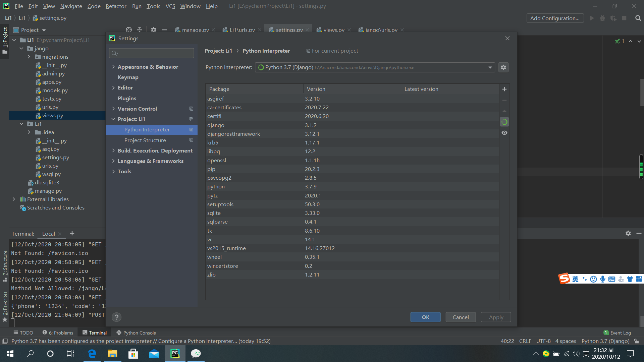Select Python Interpreter settings item
This screenshot has height=362, width=644.
tap(151, 130)
